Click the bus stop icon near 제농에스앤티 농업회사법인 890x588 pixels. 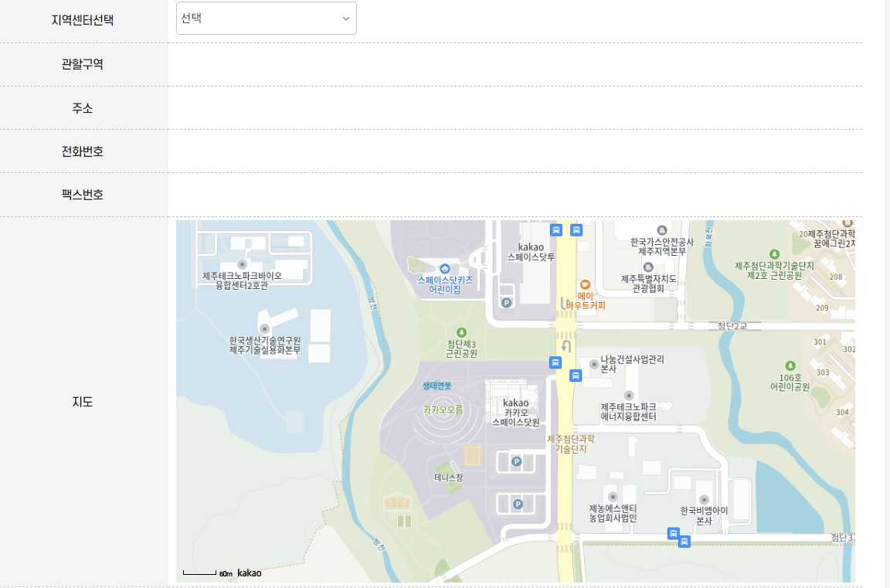(x=674, y=534)
